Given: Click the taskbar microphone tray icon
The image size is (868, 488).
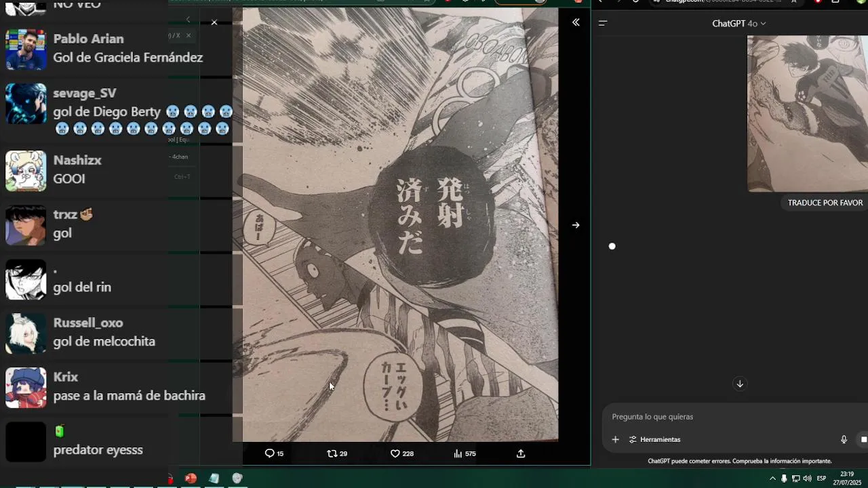Looking at the screenshot, I should pyautogui.click(x=784, y=479).
